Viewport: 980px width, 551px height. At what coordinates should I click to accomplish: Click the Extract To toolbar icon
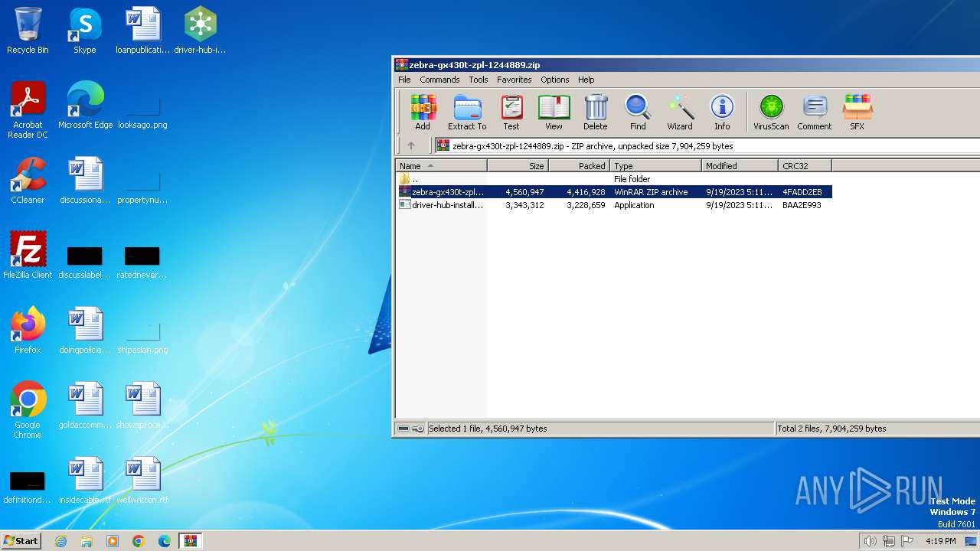click(467, 112)
